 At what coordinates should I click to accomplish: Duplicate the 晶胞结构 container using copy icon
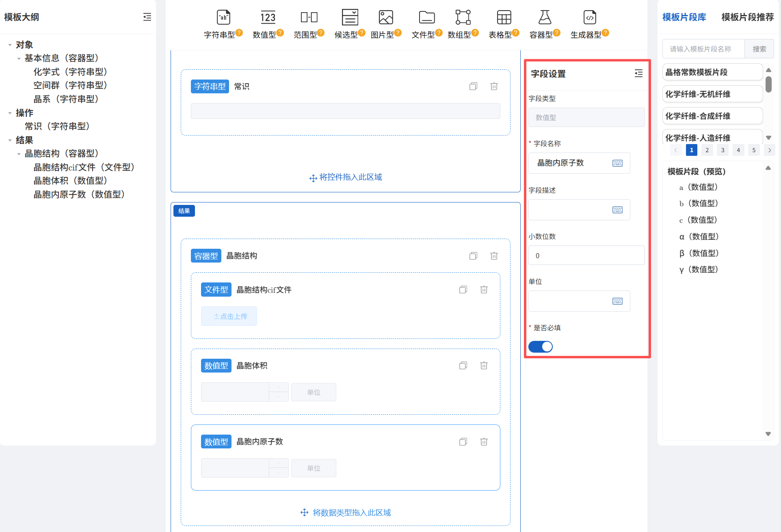click(x=473, y=256)
